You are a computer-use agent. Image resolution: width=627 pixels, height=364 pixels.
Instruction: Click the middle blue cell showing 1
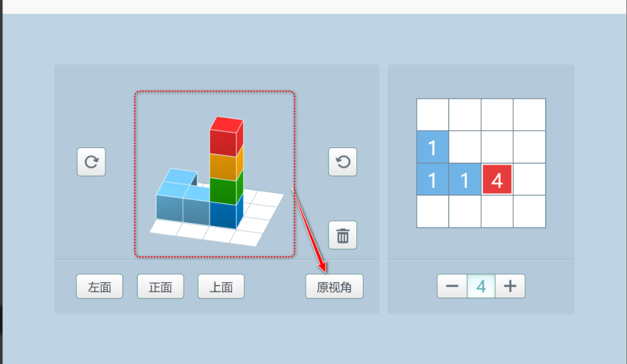[464, 180]
